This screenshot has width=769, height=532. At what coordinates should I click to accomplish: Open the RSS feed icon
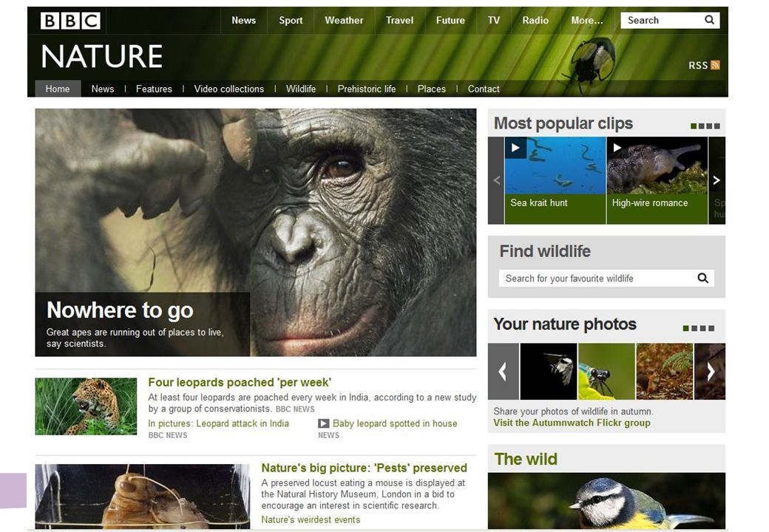click(715, 65)
